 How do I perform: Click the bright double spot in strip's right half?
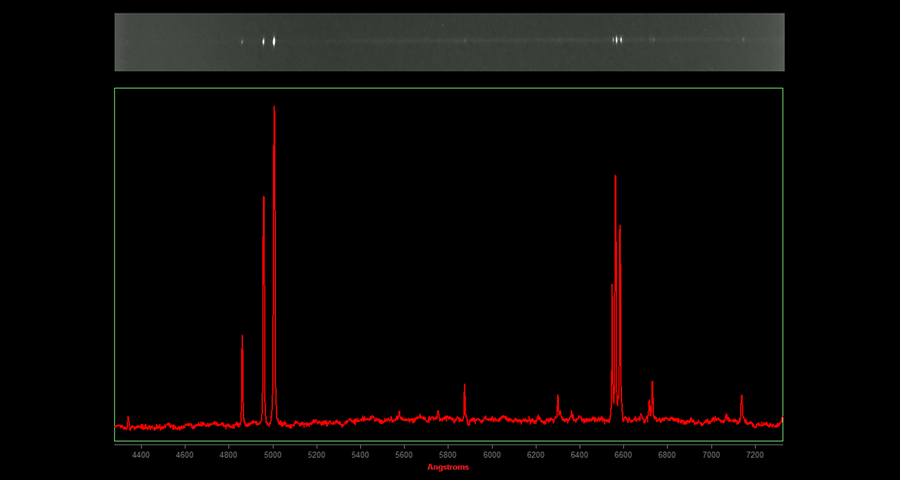618,40
